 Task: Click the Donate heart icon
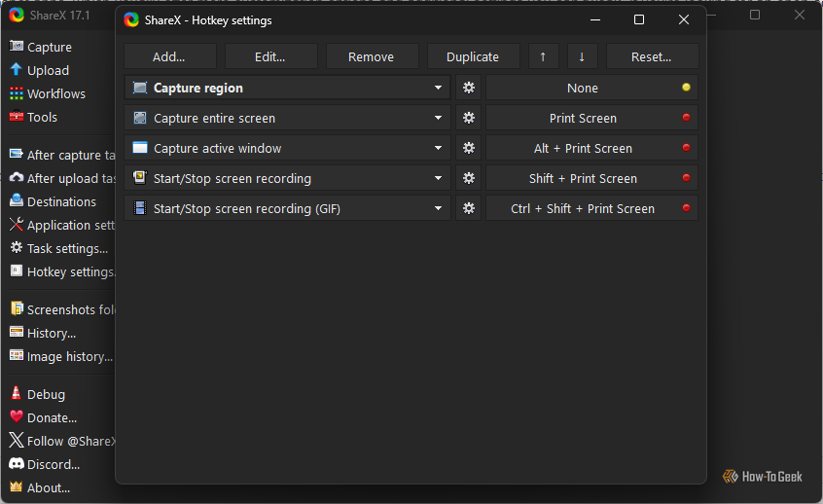tap(17, 417)
